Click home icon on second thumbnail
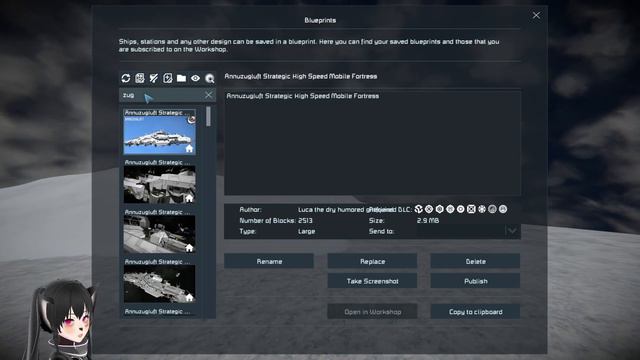Viewport: 640px width, 360px height. [189, 198]
